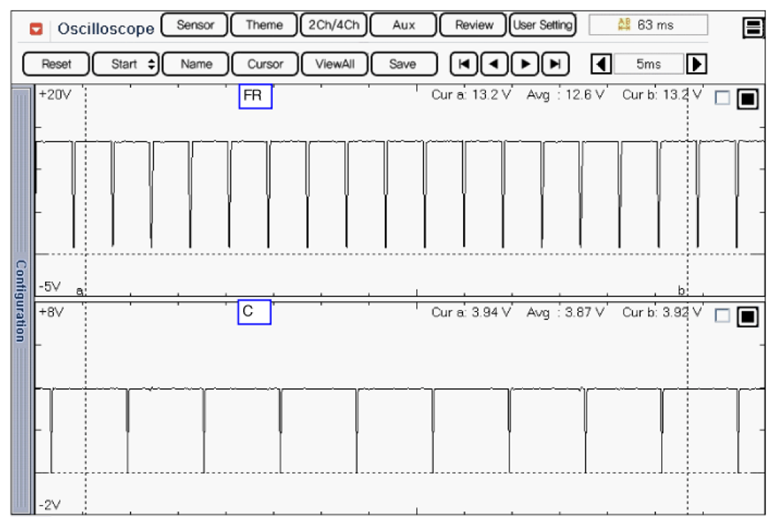Click the ViewAll button
Screen dimensions: 776x526
[335, 64]
